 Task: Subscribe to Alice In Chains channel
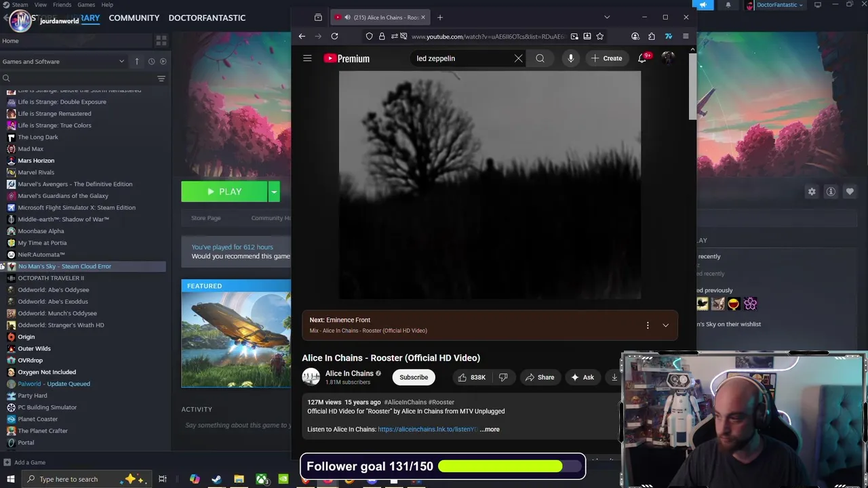[x=414, y=378]
